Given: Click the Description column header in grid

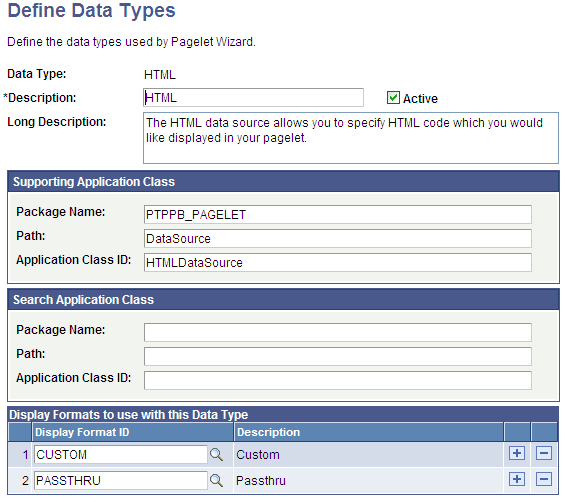Looking at the screenshot, I should (x=268, y=432).
